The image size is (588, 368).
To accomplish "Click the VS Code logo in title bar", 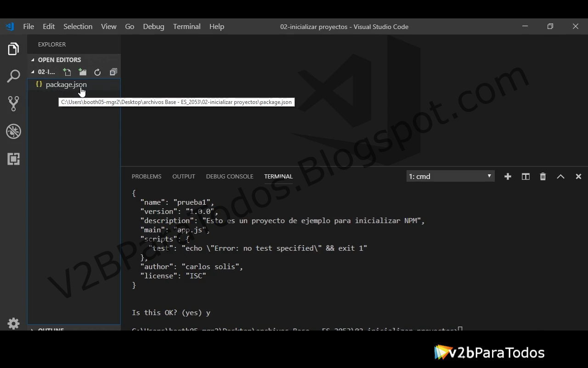I will coord(10,26).
